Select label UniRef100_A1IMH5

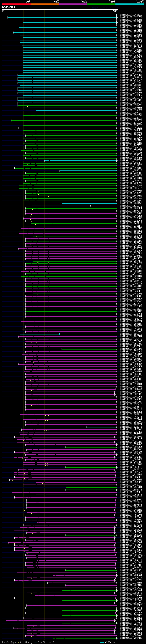[131, 65]
